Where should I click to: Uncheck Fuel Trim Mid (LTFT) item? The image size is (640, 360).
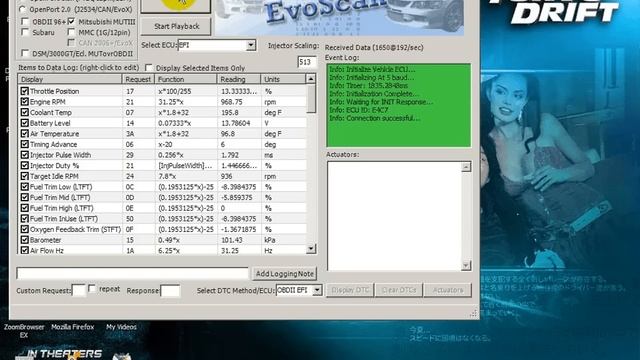(x=24, y=197)
